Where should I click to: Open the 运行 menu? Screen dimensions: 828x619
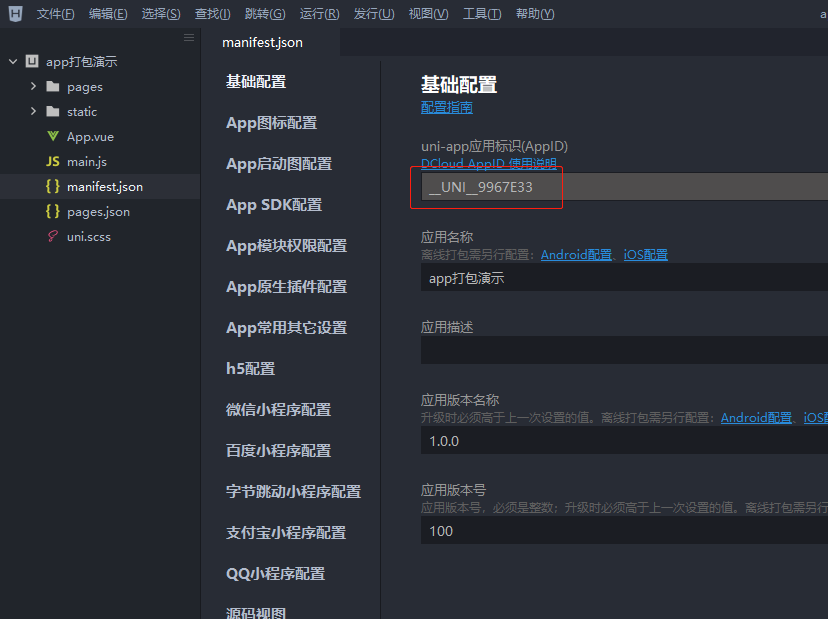pos(318,13)
